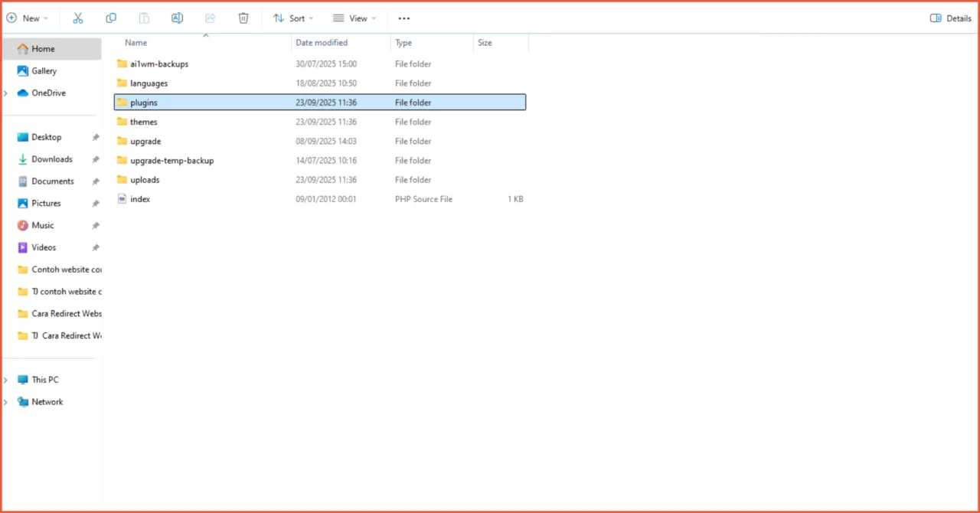The width and height of the screenshot is (980, 513).
Task: Select OneDrive in the navigation sidebar
Action: (48, 93)
